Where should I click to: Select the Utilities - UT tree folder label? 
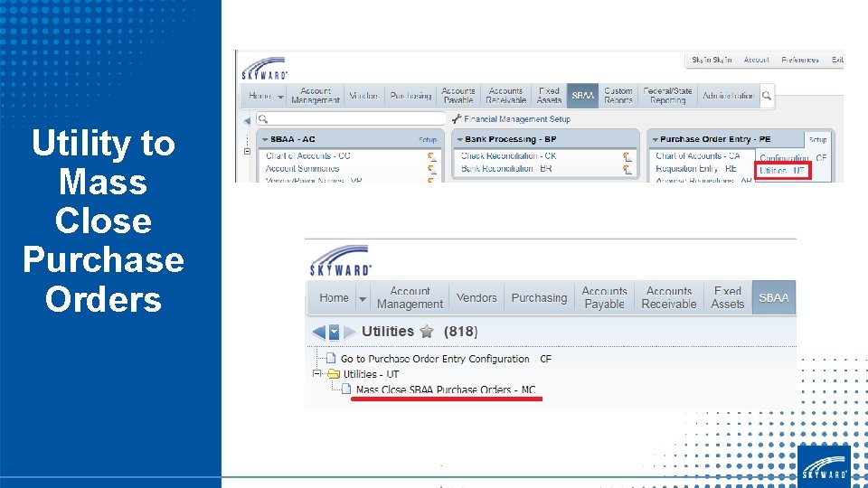(371, 374)
